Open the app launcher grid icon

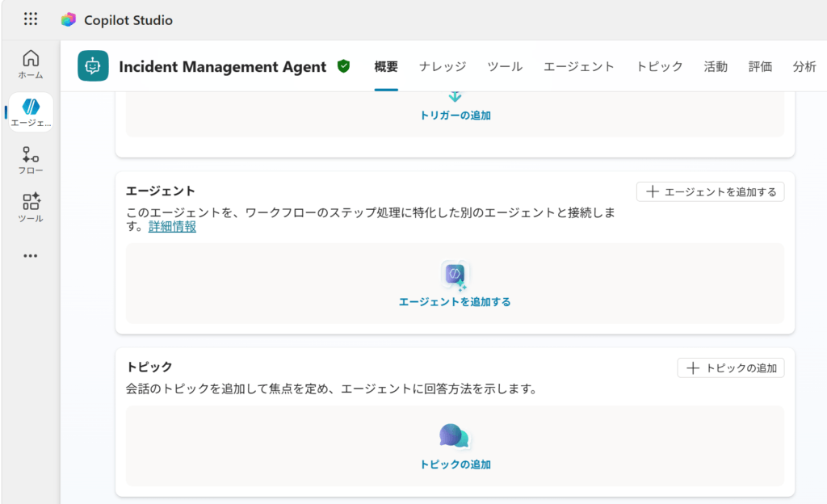(x=31, y=19)
